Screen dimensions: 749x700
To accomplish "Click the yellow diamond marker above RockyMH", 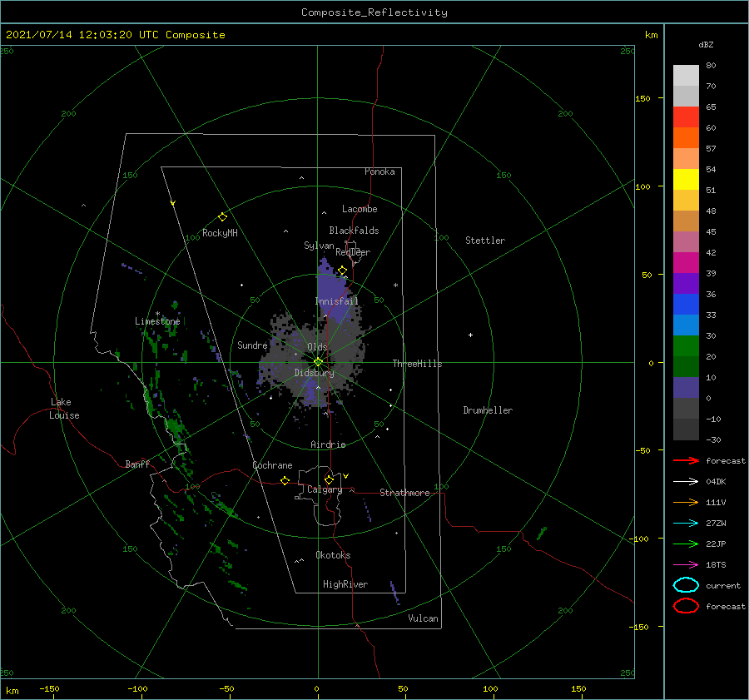I will tap(222, 217).
